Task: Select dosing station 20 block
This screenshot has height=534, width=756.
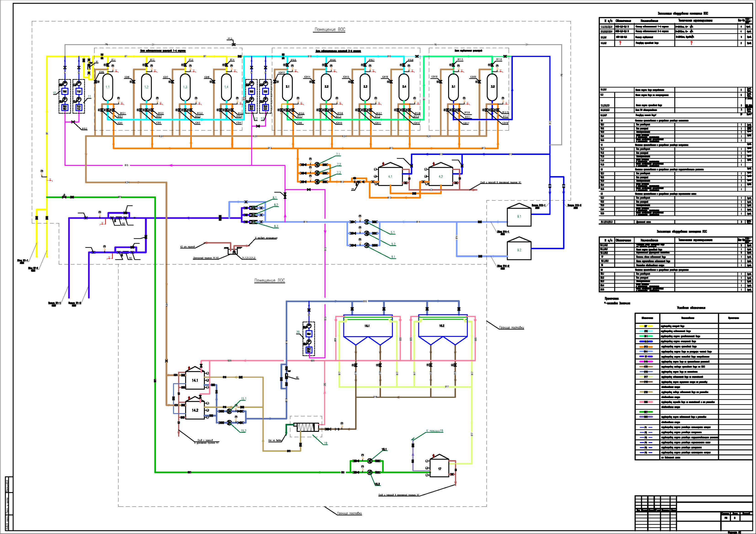Action: 308,339
